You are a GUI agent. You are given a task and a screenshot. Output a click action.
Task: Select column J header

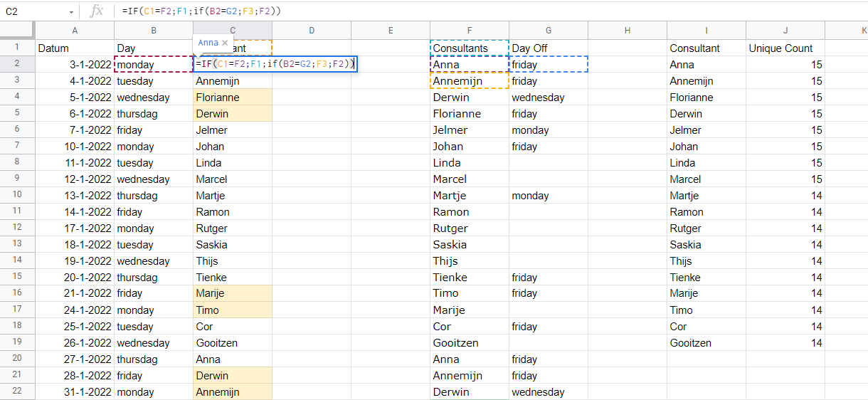pos(785,30)
